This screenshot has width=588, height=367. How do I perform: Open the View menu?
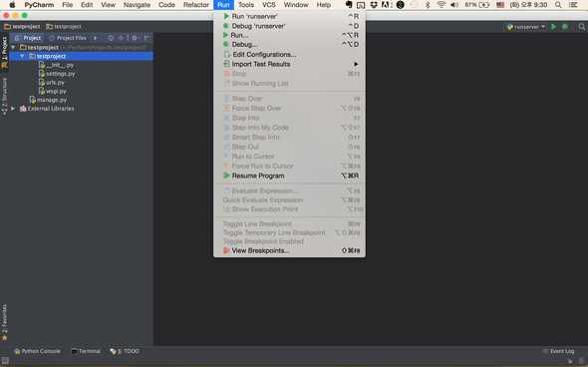[108, 5]
